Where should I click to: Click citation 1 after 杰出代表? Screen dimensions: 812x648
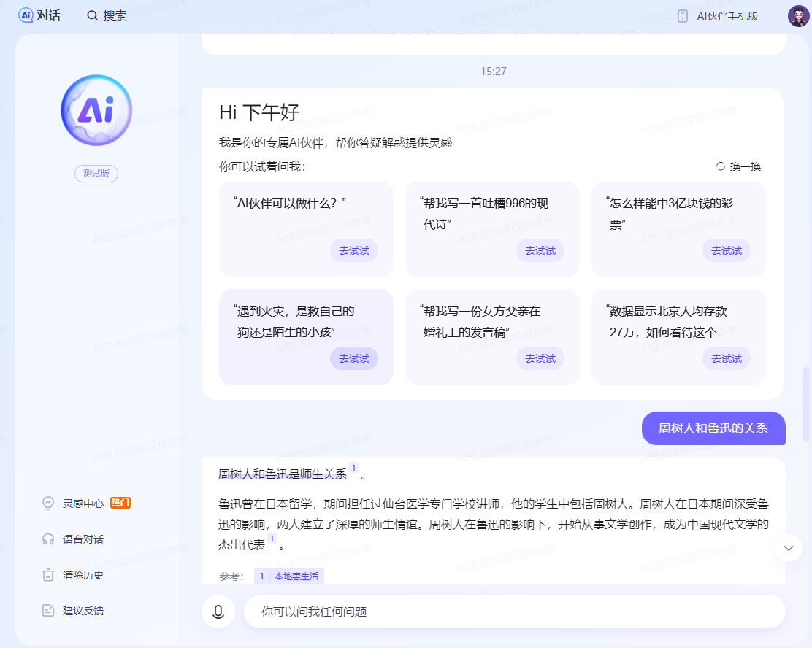[x=272, y=539]
